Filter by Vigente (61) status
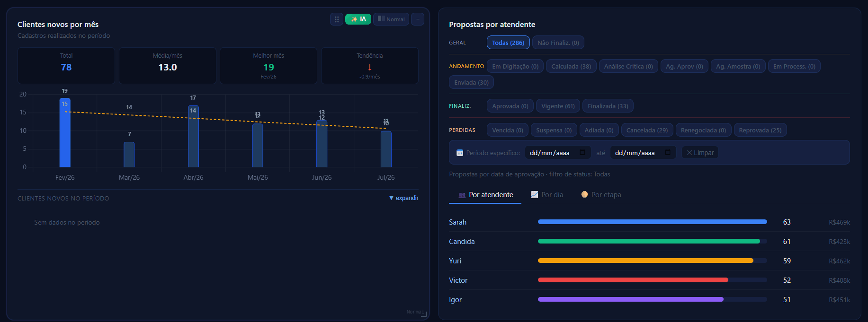 [x=558, y=106]
